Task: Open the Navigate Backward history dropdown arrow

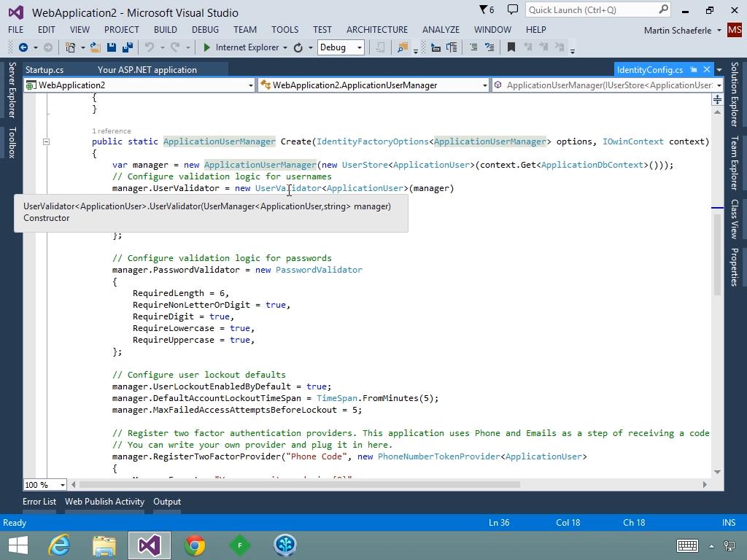Action: point(35,47)
